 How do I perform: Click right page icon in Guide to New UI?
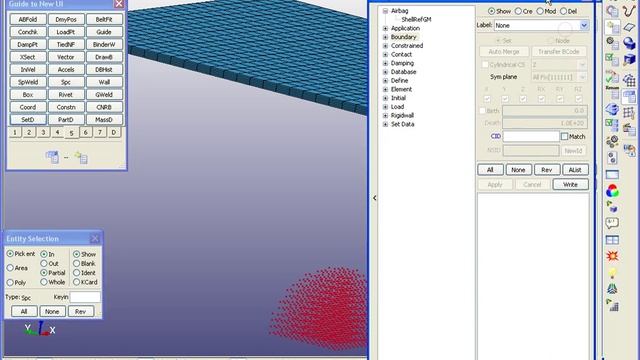pos(81,157)
